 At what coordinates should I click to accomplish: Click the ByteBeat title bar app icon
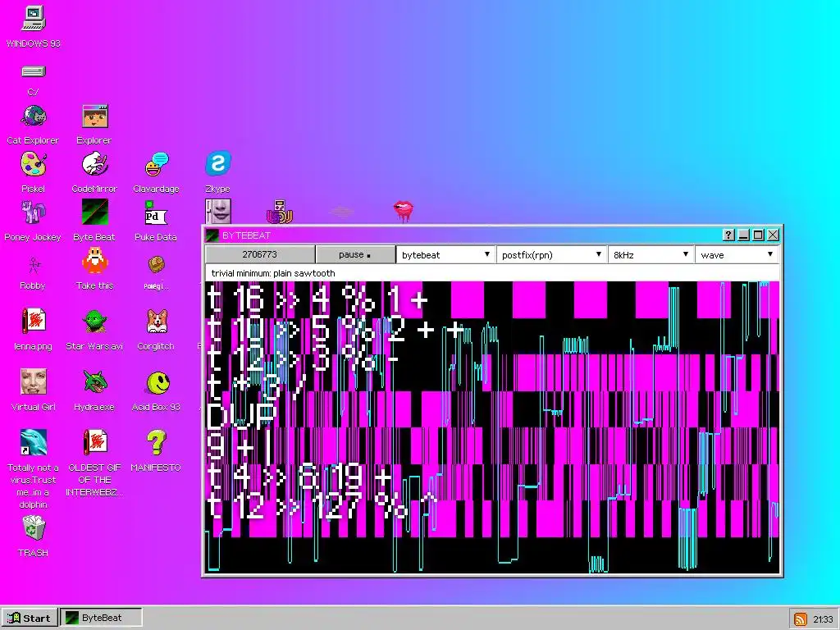coord(212,235)
